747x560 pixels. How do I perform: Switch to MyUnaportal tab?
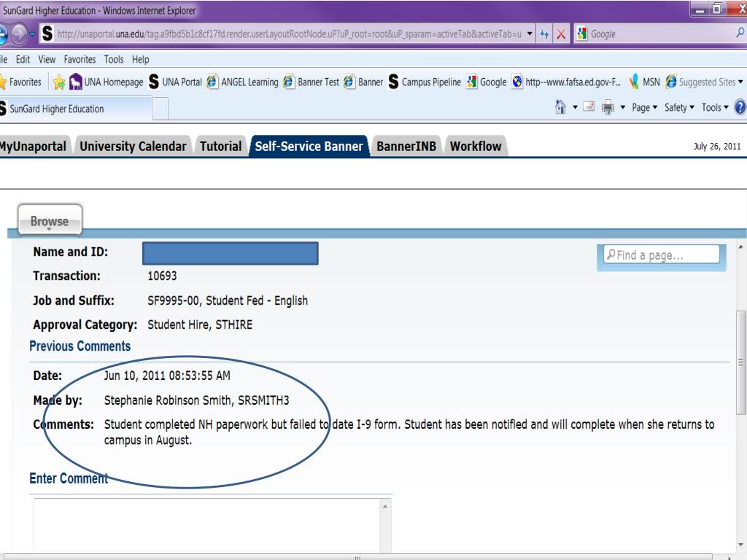coord(34,146)
